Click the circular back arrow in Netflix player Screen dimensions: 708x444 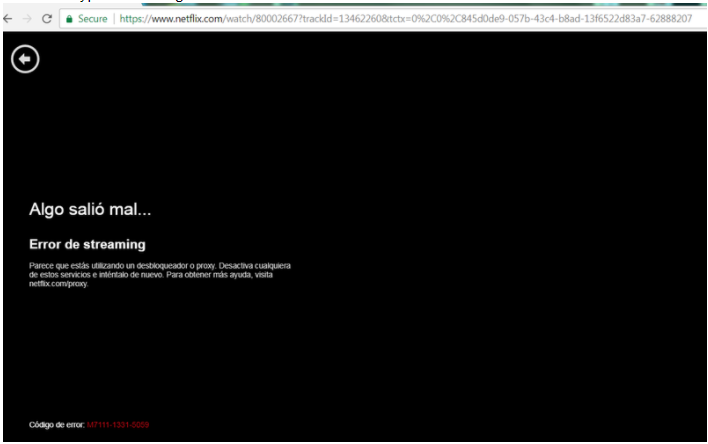tap(25, 59)
